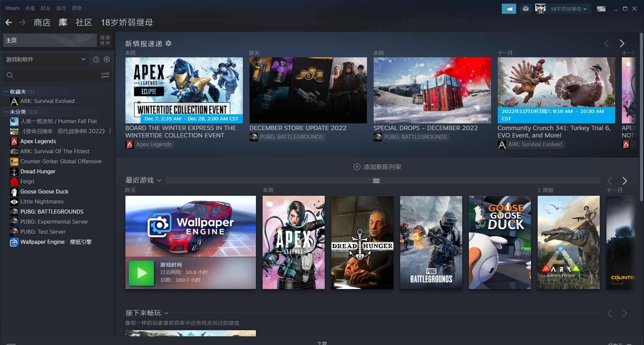Open the 18岁娇弱继母 profile tab
644x345 pixels.
[127, 22]
